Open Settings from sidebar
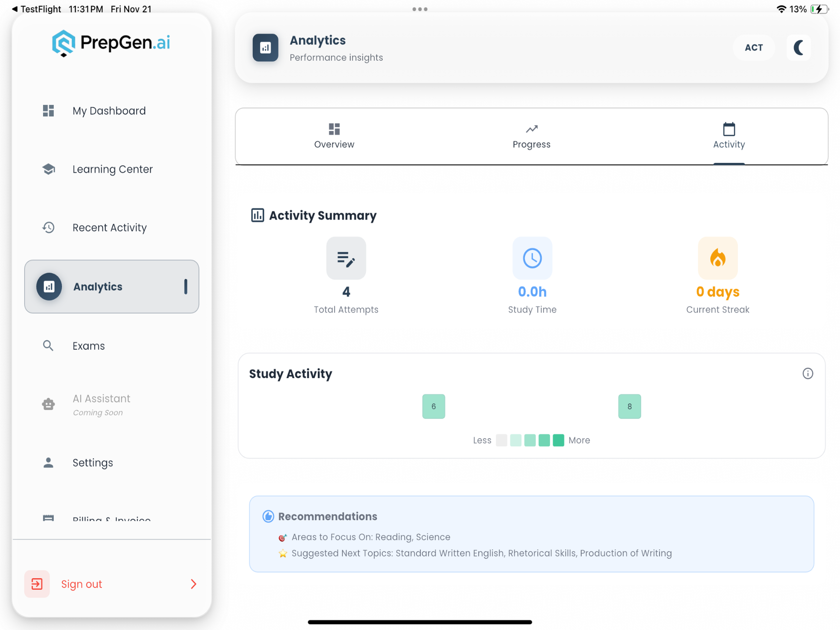This screenshot has width=840, height=630. tap(112, 462)
